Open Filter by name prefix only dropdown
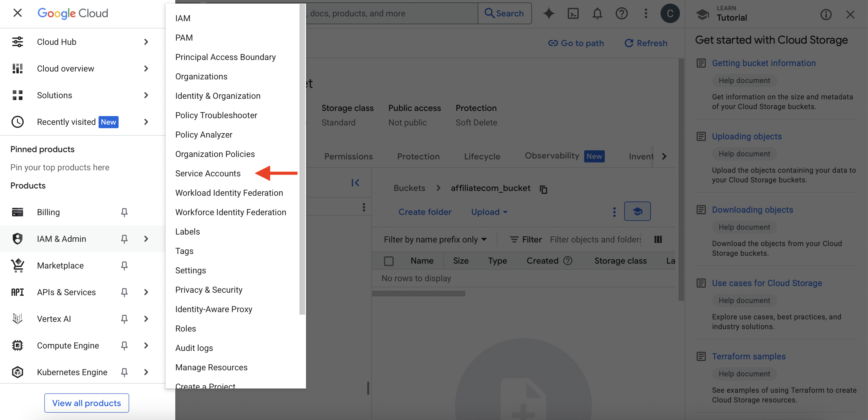This screenshot has height=420, width=868. [x=435, y=239]
